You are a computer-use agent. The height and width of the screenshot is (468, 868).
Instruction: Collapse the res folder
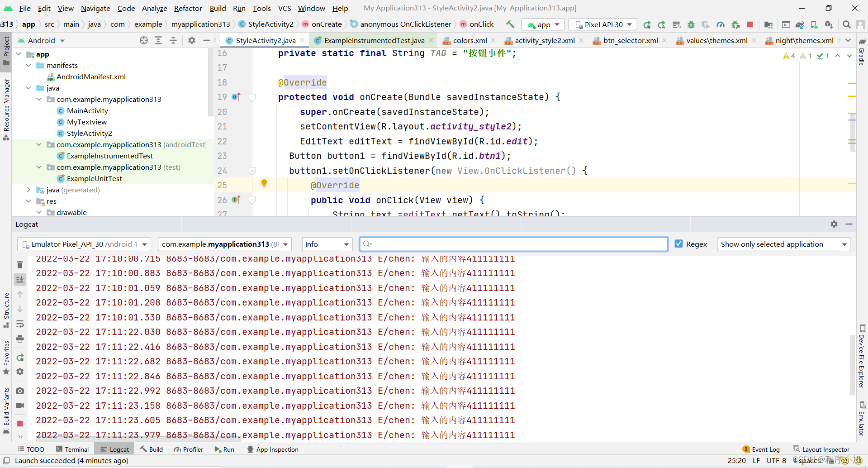(28, 201)
